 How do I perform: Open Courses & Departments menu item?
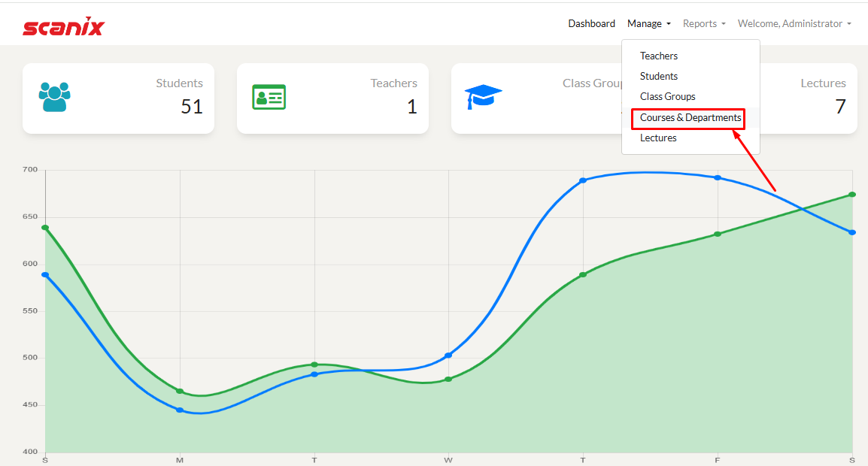[690, 118]
